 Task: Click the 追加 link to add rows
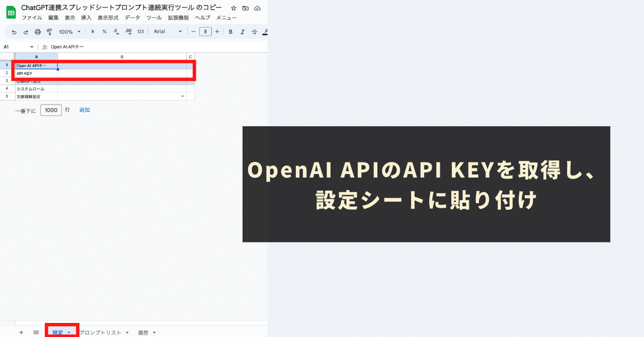pos(84,109)
